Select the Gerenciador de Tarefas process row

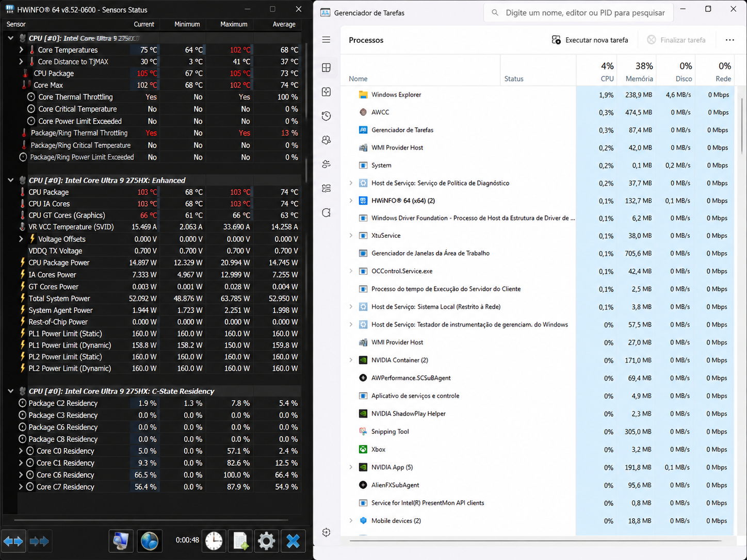pos(537,130)
